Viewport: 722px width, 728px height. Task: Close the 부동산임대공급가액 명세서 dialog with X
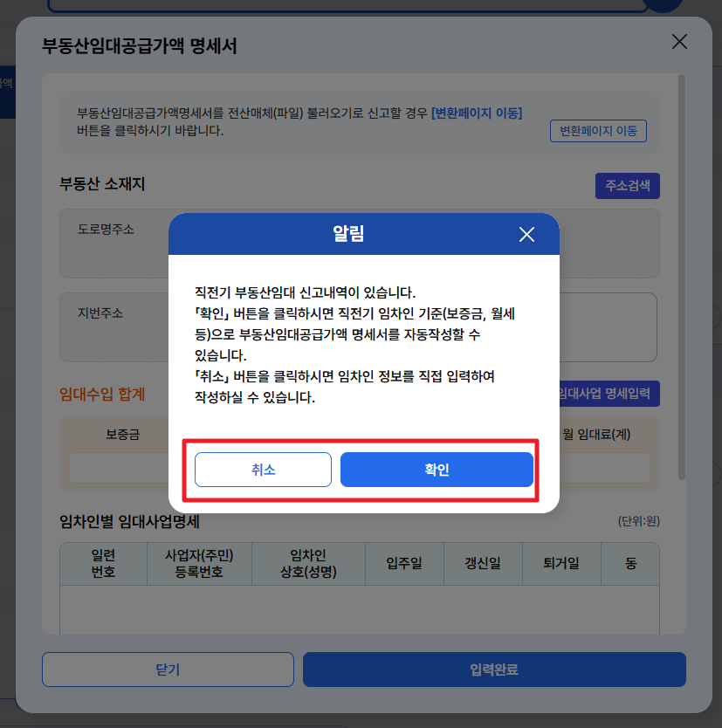tap(679, 42)
